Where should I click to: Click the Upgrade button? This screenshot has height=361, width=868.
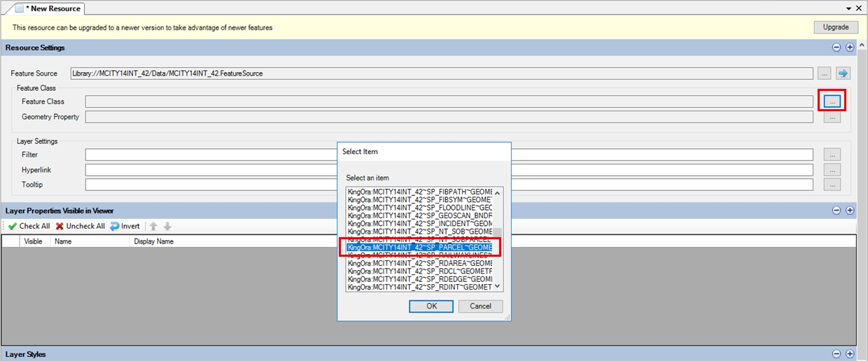click(836, 27)
